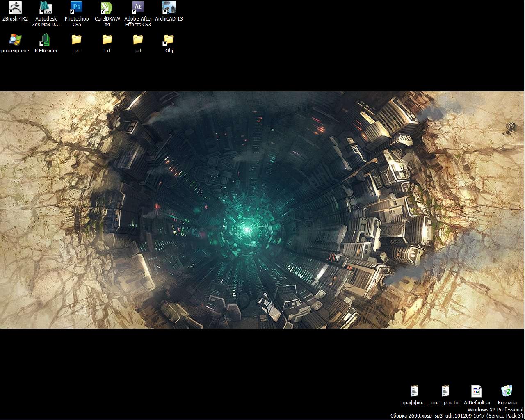Click the txt folder icon
This screenshot has height=420, width=525.
click(107, 40)
